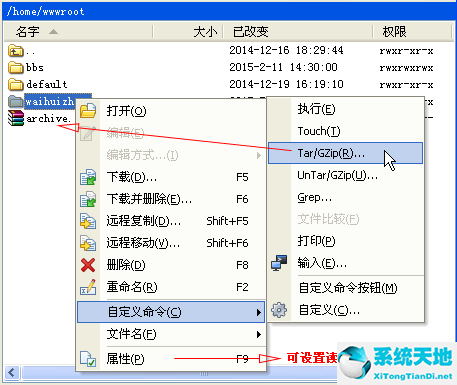This screenshot has height=385, width=457.
Task: Select 自定义命令按钮(M) entry
Action: click(x=346, y=288)
